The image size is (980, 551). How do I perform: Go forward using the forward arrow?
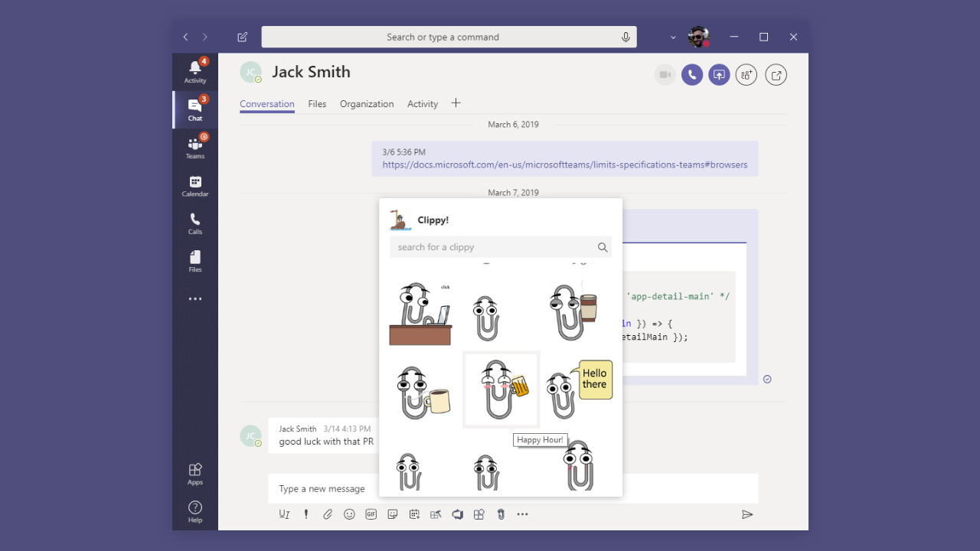(x=204, y=37)
